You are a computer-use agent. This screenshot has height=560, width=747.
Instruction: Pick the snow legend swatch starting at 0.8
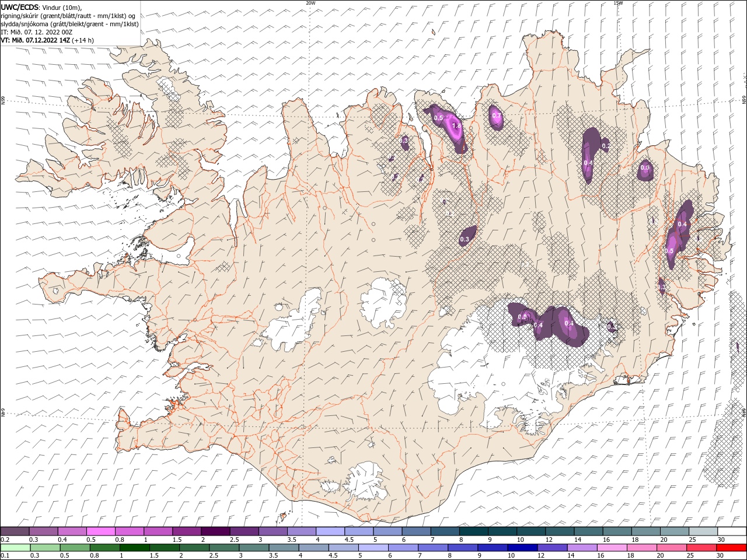129,531
